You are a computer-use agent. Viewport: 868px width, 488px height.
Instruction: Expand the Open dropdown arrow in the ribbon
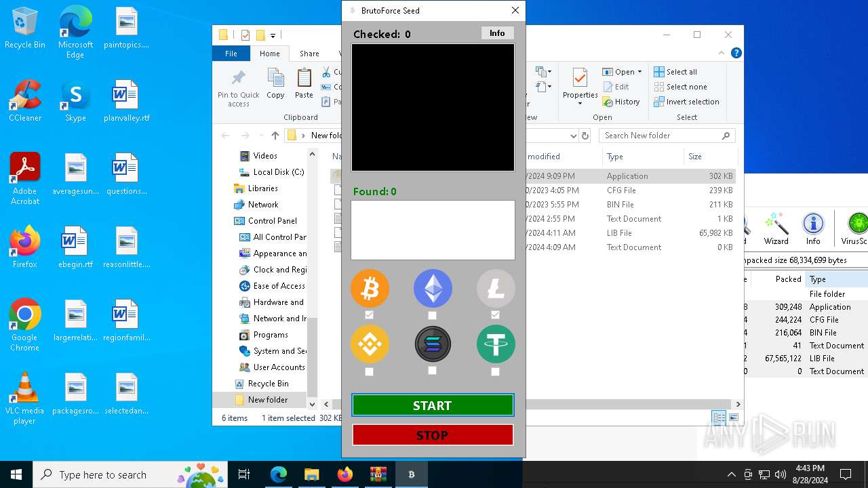(x=639, y=72)
